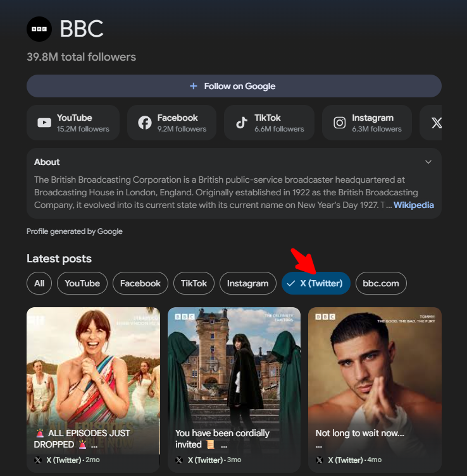Open BBC's TikTok profile chip
The width and height of the screenshot is (467, 476).
[270, 123]
